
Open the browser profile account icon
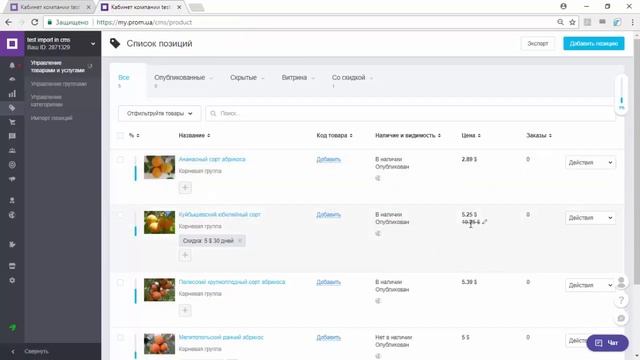(563, 7)
